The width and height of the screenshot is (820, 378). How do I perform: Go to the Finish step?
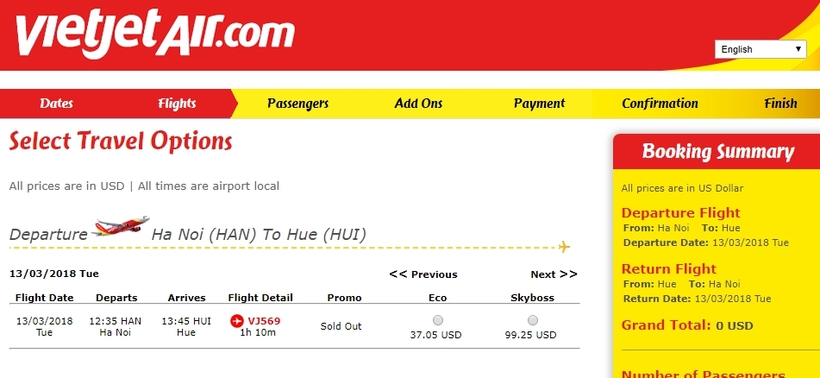781,103
